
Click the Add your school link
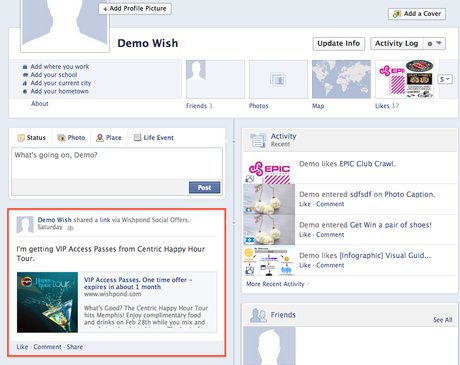click(54, 75)
